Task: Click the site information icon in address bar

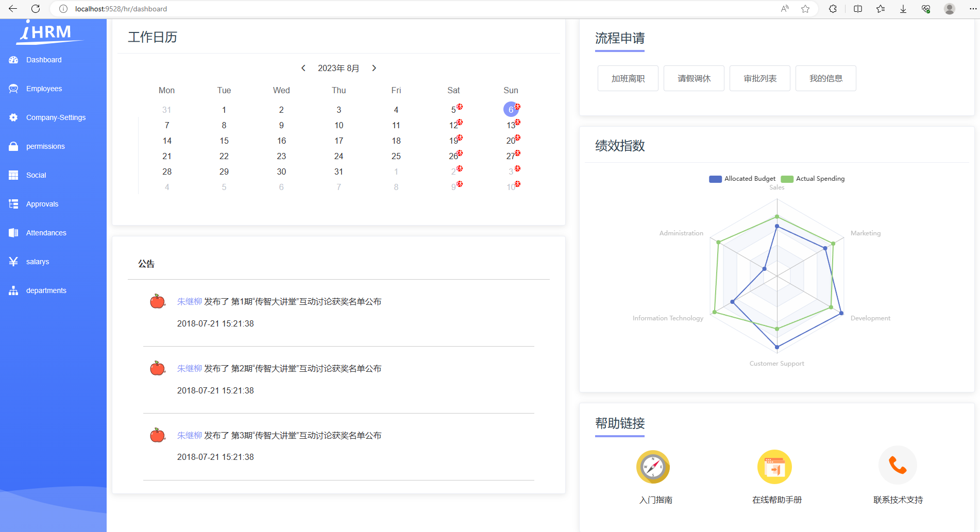Action: tap(63, 9)
